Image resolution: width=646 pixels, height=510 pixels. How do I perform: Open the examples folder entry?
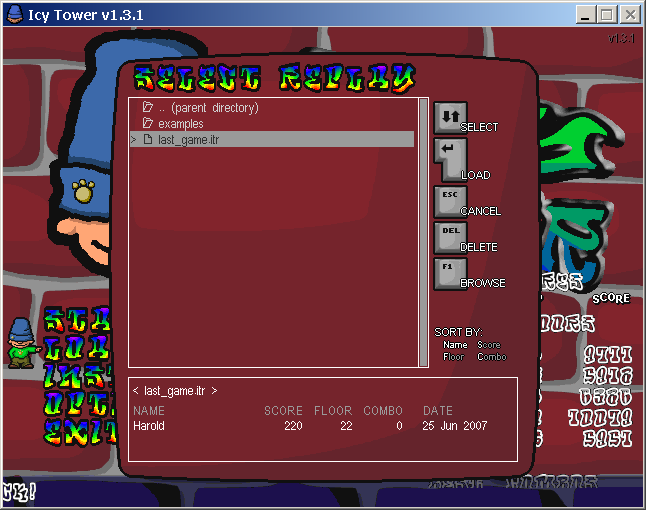(x=272, y=124)
